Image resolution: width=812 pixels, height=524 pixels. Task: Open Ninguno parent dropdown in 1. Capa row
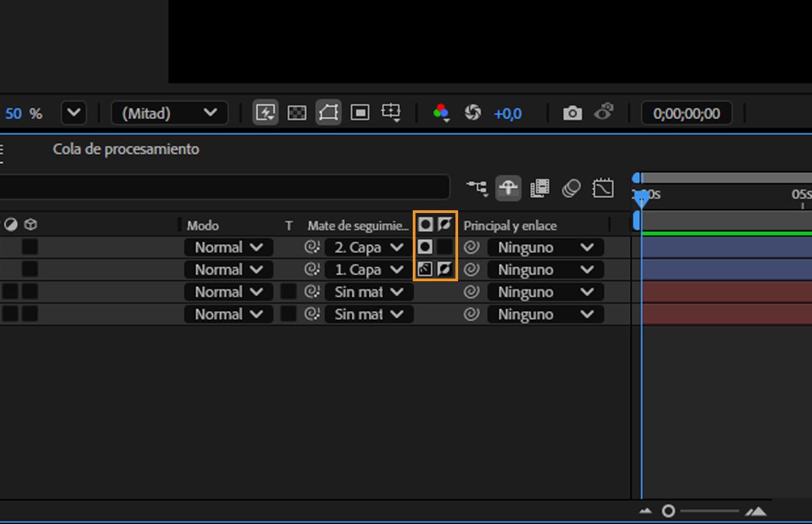tap(545, 270)
